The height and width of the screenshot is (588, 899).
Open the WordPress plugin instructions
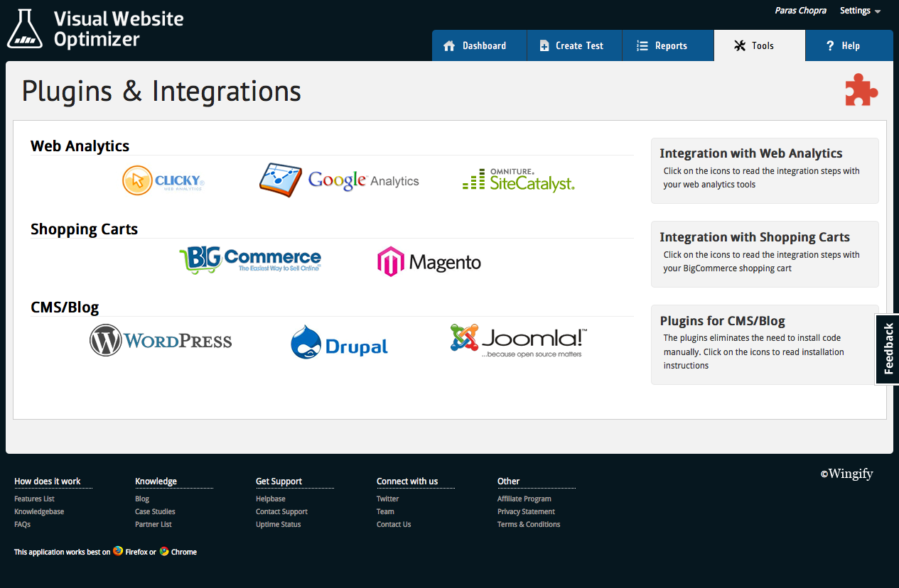(161, 340)
